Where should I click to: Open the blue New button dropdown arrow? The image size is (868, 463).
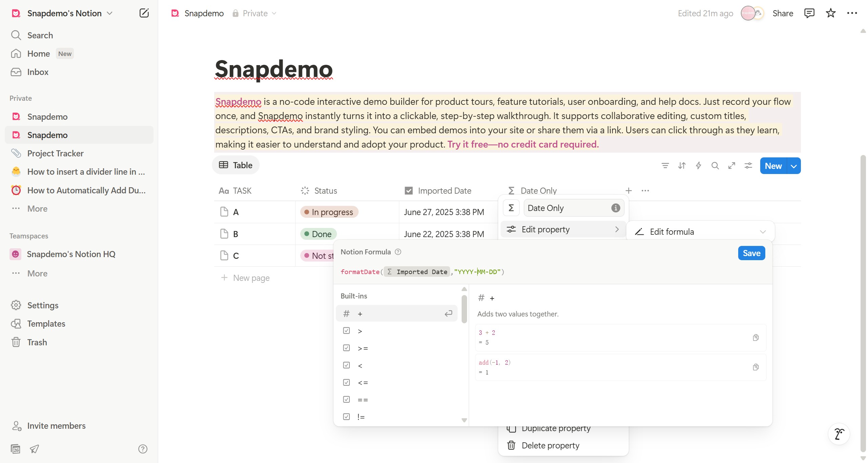click(793, 166)
